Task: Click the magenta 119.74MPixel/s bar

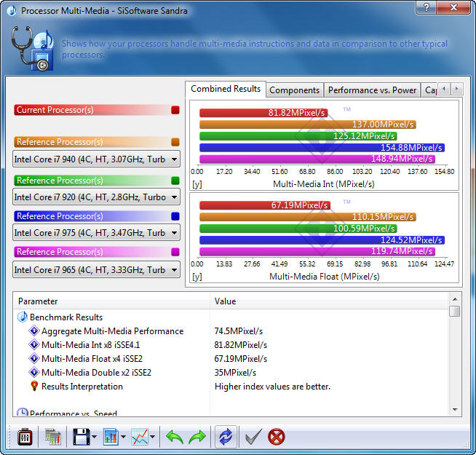Action: coord(317,251)
